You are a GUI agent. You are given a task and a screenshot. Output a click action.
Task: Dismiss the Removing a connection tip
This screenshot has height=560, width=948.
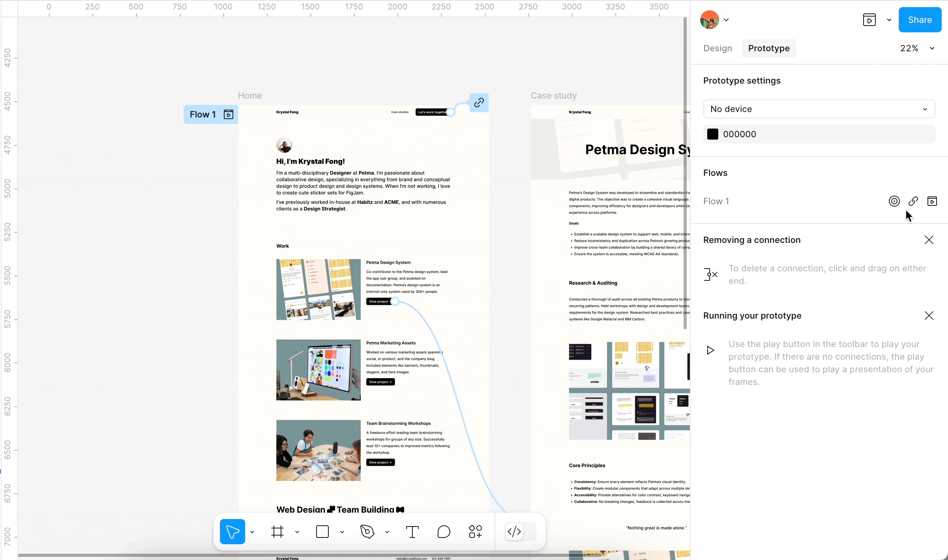point(929,240)
